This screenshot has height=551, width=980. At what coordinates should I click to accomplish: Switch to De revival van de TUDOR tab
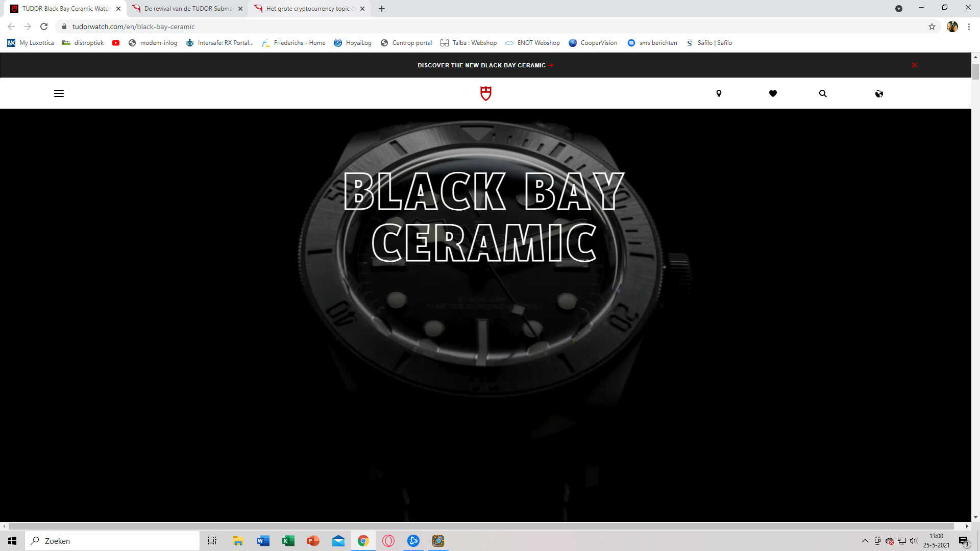point(188,9)
